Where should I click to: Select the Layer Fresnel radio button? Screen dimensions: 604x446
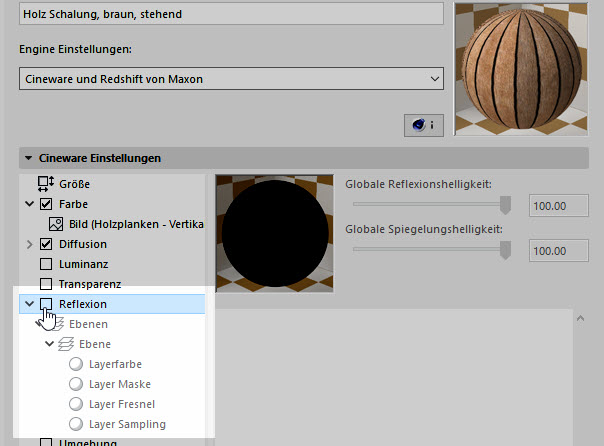click(x=76, y=404)
